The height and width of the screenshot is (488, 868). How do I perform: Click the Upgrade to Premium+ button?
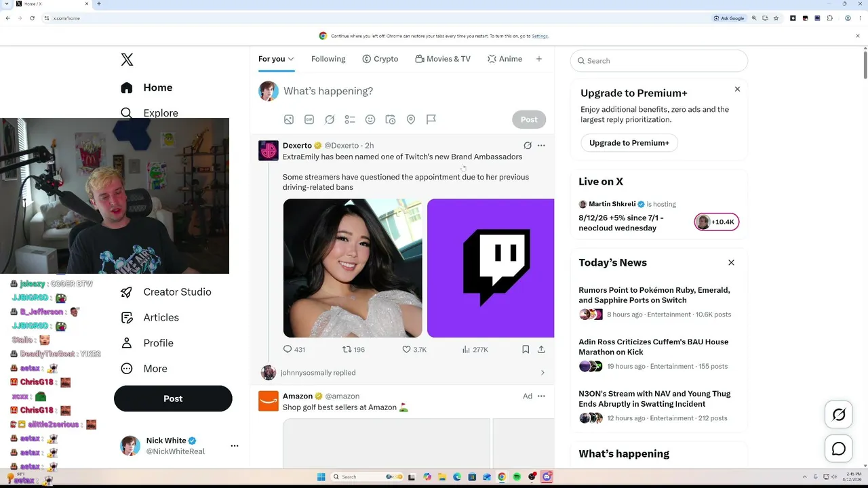tap(629, 143)
